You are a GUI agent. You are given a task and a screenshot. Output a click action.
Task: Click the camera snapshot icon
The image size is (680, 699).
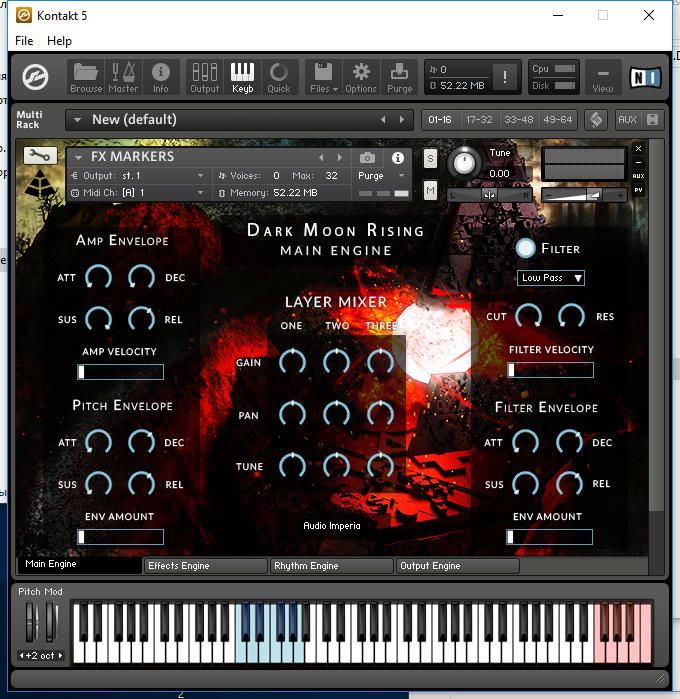(368, 158)
